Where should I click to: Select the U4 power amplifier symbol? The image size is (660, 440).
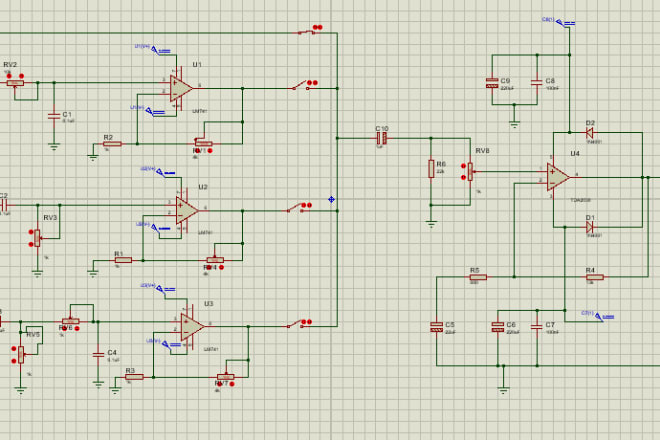click(558, 177)
